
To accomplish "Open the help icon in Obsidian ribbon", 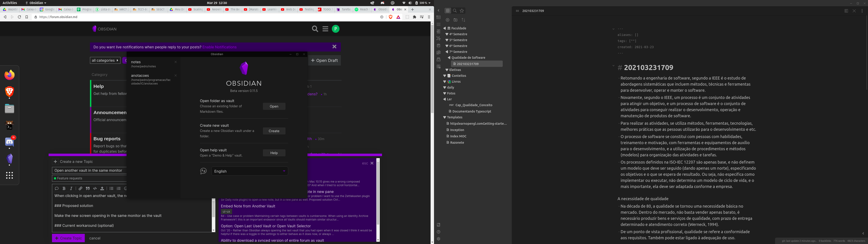I will [x=439, y=232].
